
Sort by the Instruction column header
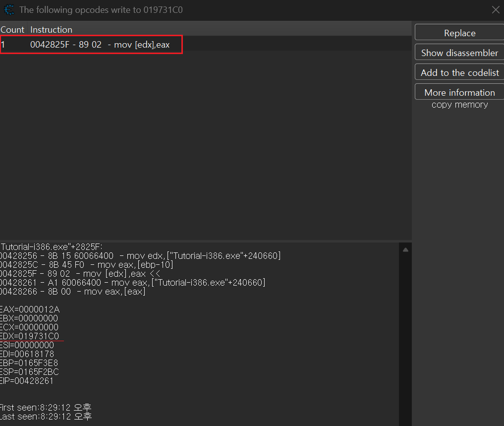[51, 30]
